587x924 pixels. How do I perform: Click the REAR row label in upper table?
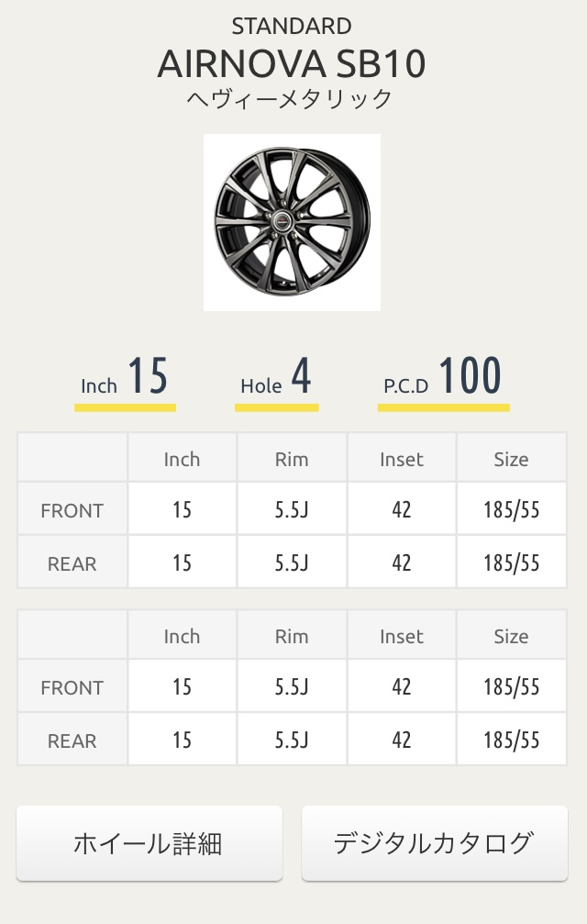tap(72, 562)
